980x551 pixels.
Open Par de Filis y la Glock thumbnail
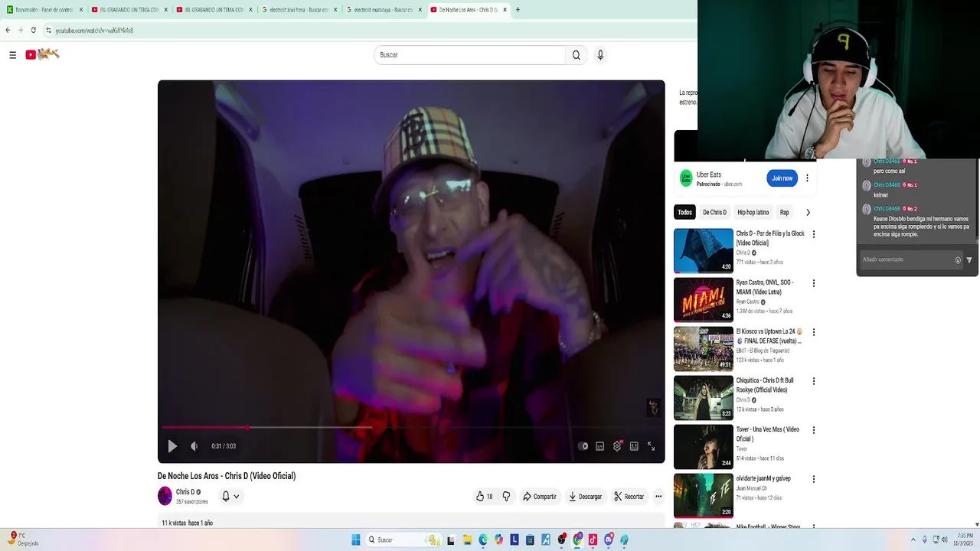704,250
